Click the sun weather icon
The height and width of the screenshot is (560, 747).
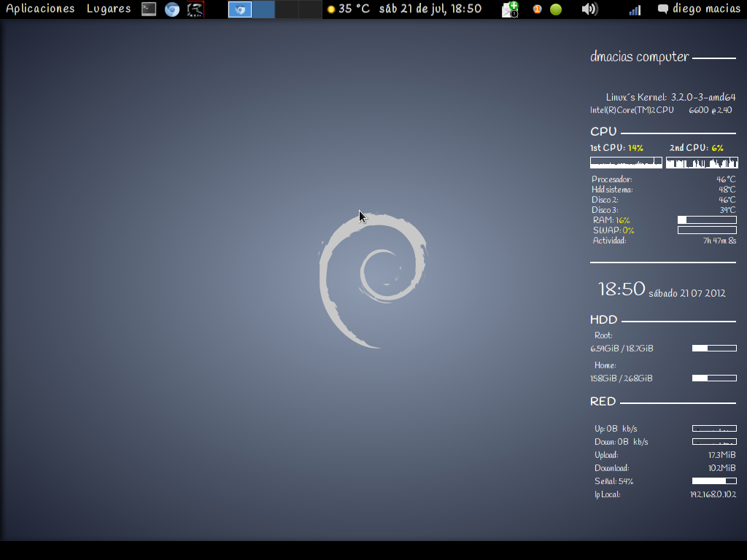pyautogui.click(x=331, y=9)
